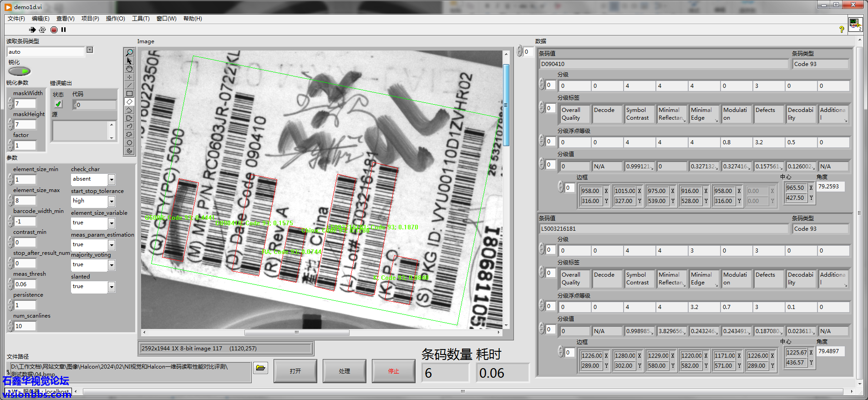Open the check_char absent dropdown
868x400 pixels.
tap(112, 179)
